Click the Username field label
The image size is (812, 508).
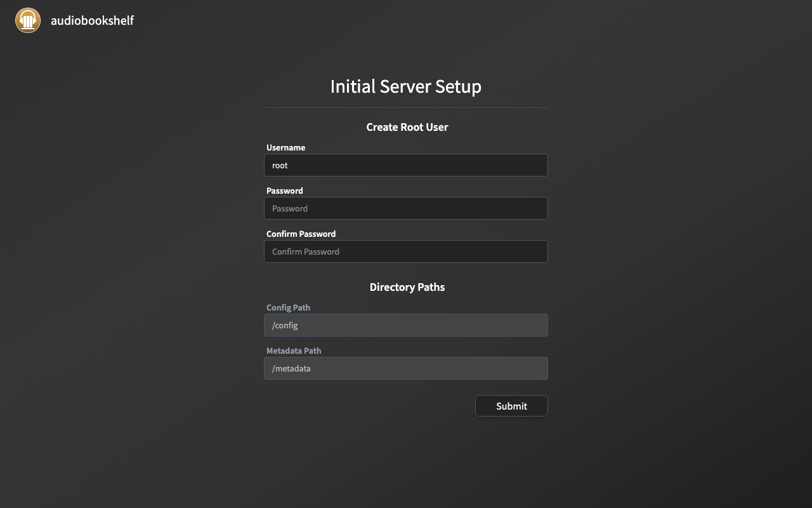coord(285,147)
